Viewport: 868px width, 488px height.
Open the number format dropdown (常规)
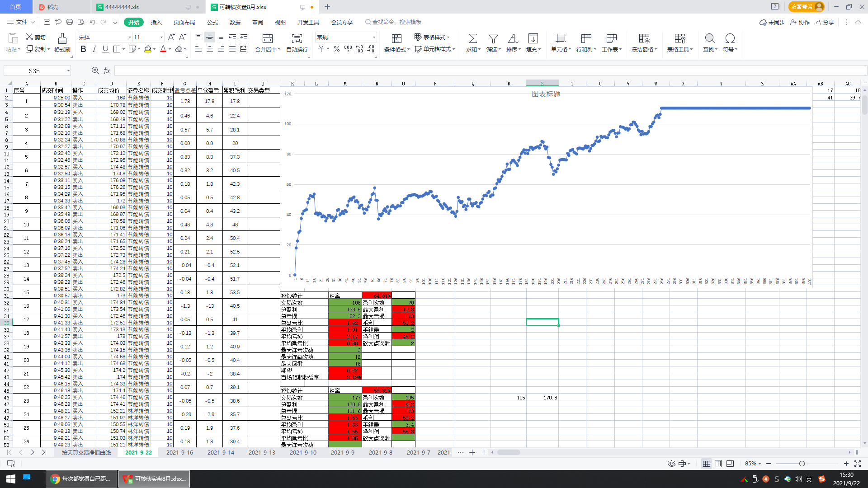[x=374, y=38]
